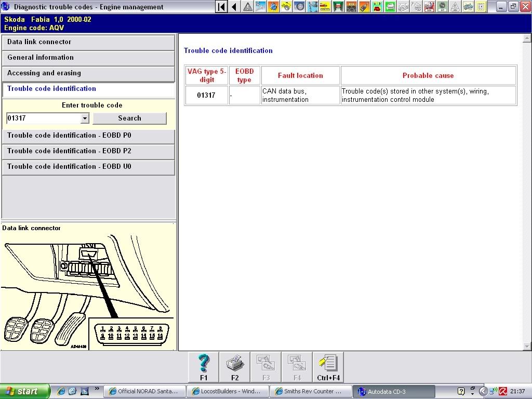Viewport: 532px width, 399px height.
Task: Open the Windows Start menu
Action: click(25, 391)
